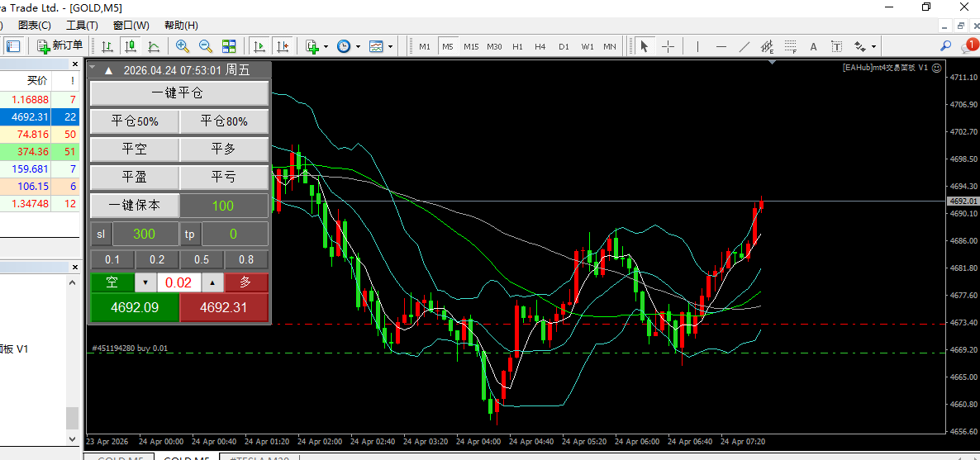Select the H4 timeframe
This screenshot has width=980, height=460.
540,46
